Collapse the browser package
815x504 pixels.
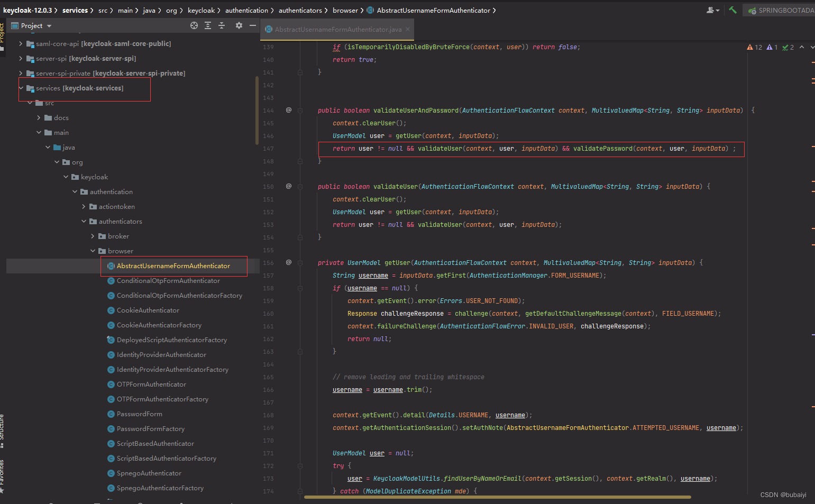[93, 251]
